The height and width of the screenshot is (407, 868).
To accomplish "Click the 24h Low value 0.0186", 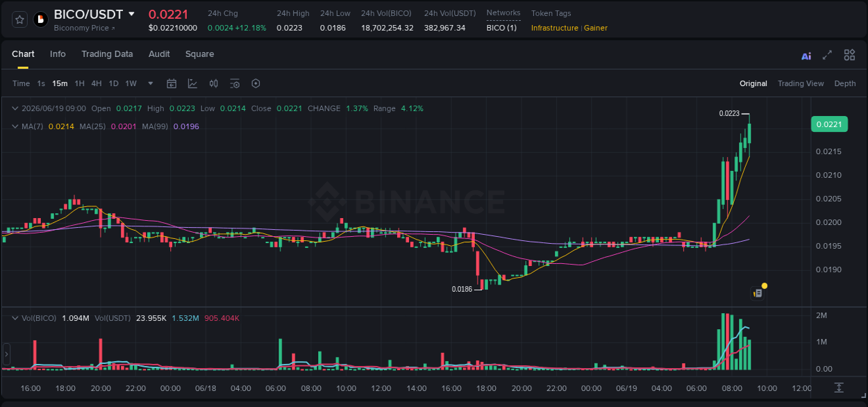I will [x=333, y=28].
